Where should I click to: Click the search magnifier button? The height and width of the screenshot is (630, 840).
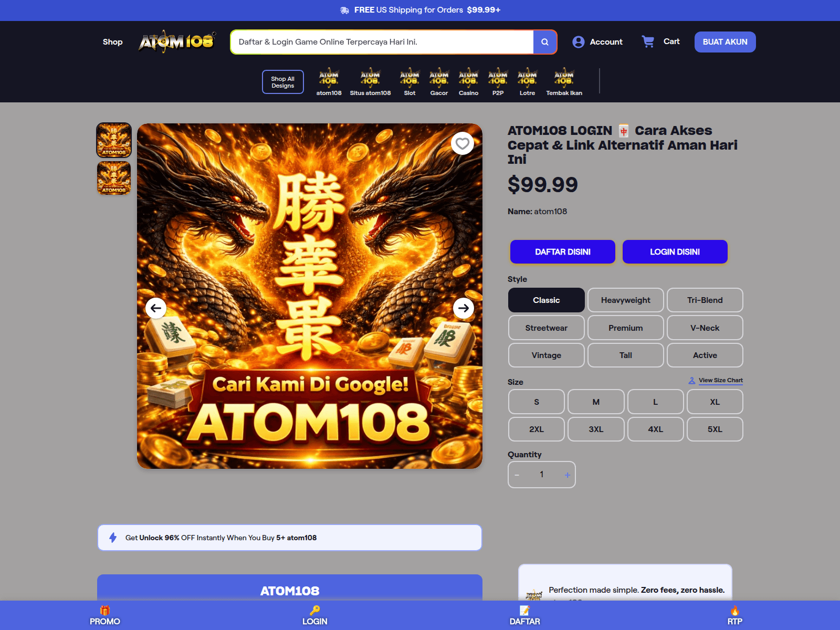coord(545,42)
